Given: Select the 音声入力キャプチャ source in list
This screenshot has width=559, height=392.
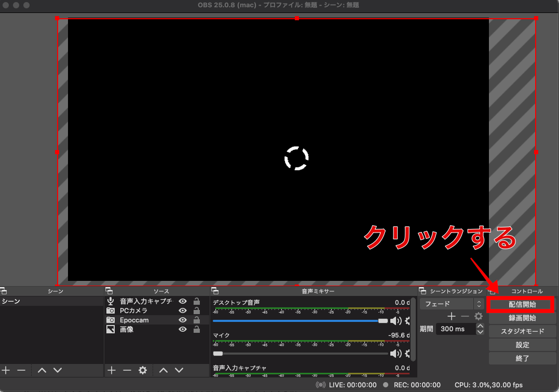Looking at the screenshot, I should (x=145, y=301).
